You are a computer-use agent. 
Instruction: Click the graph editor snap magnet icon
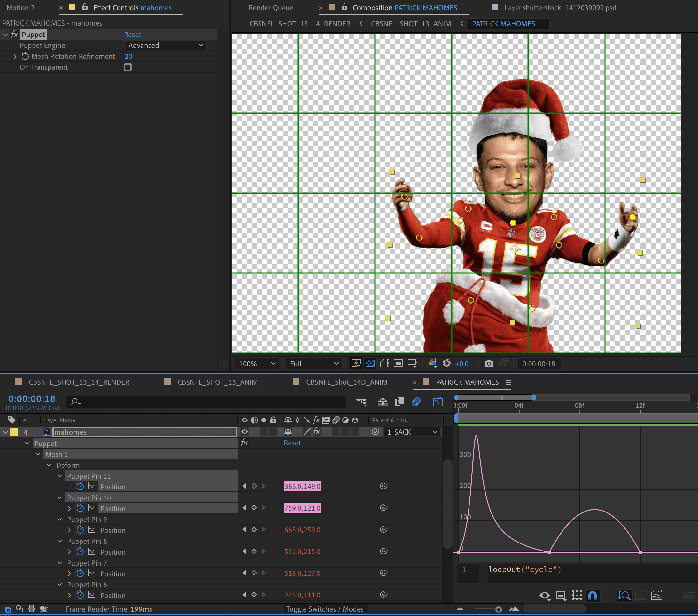[x=593, y=596]
